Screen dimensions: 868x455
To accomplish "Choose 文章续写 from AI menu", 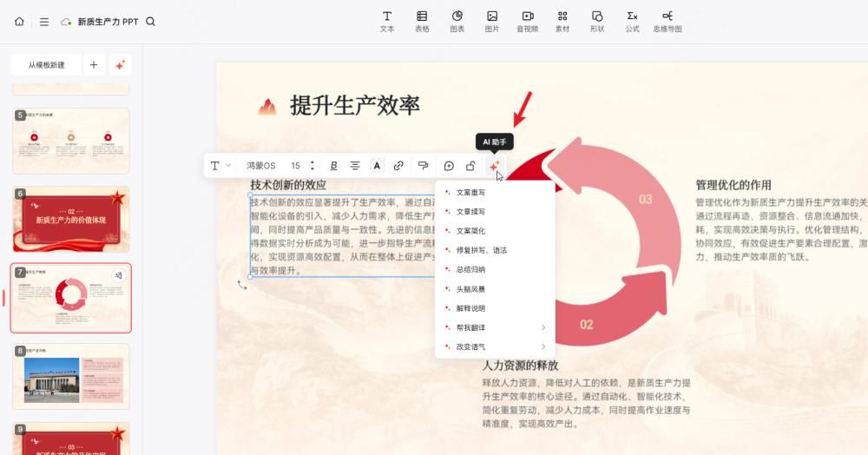I will tap(495, 212).
